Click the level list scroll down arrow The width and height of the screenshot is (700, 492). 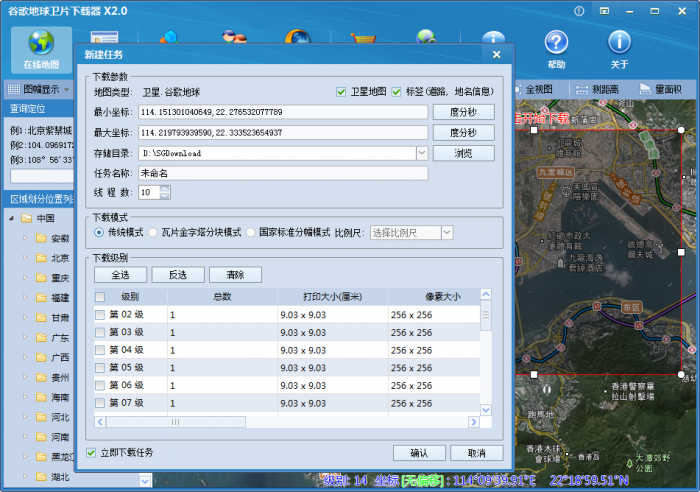tap(486, 410)
